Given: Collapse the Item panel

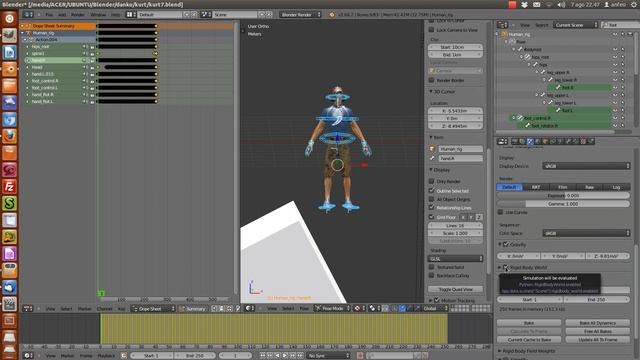Looking at the screenshot, I should pyautogui.click(x=431, y=137).
